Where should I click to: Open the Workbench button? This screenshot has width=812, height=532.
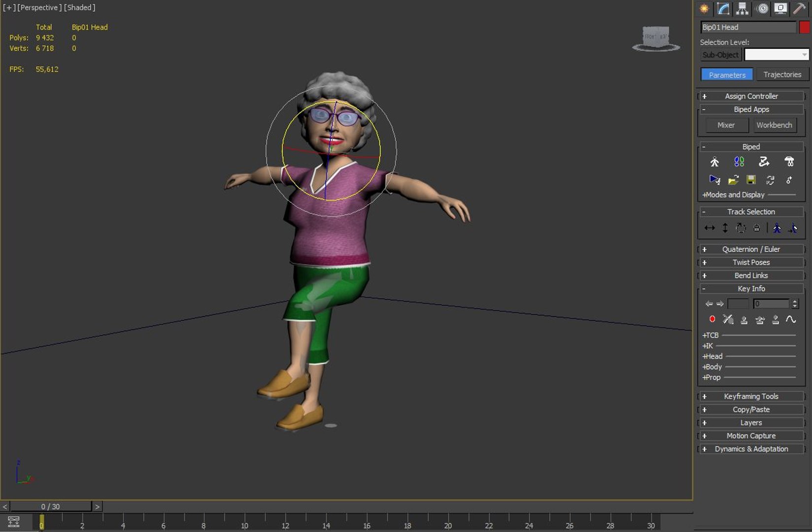pos(775,125)
